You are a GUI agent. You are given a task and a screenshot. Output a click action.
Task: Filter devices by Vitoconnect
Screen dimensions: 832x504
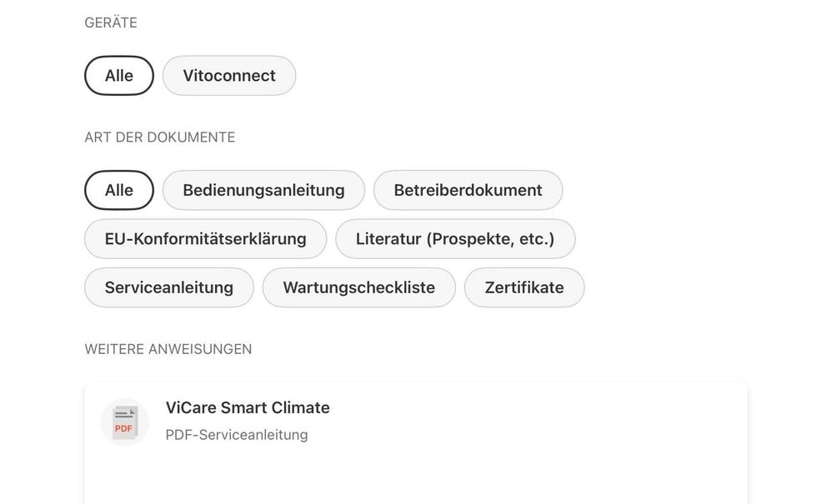pos(229,76)
